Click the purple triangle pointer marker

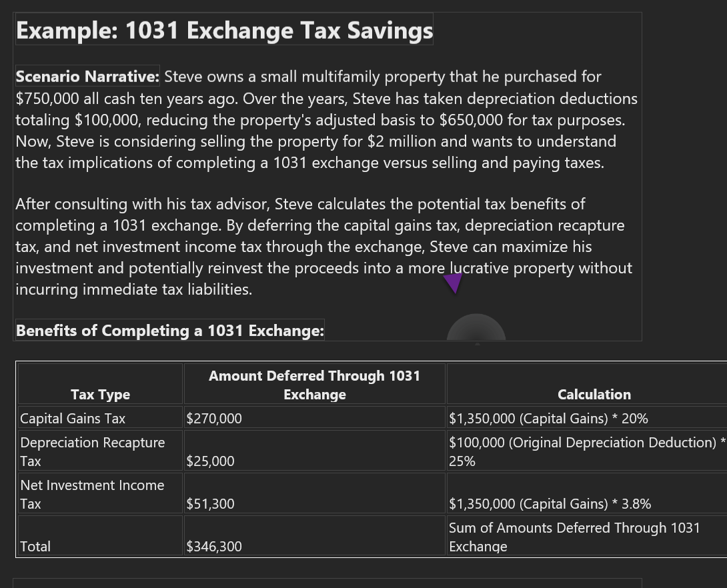tap(454, 282)
